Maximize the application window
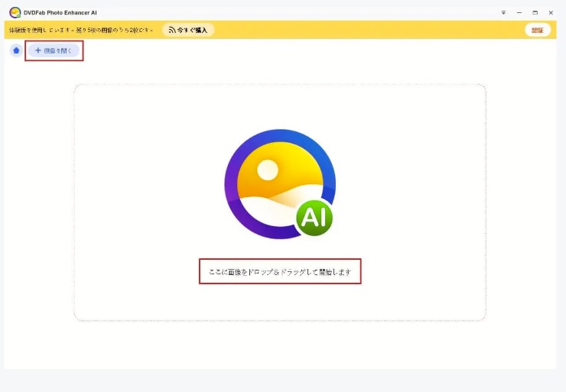Screen dimensions: 566x392 pos(535,13)
